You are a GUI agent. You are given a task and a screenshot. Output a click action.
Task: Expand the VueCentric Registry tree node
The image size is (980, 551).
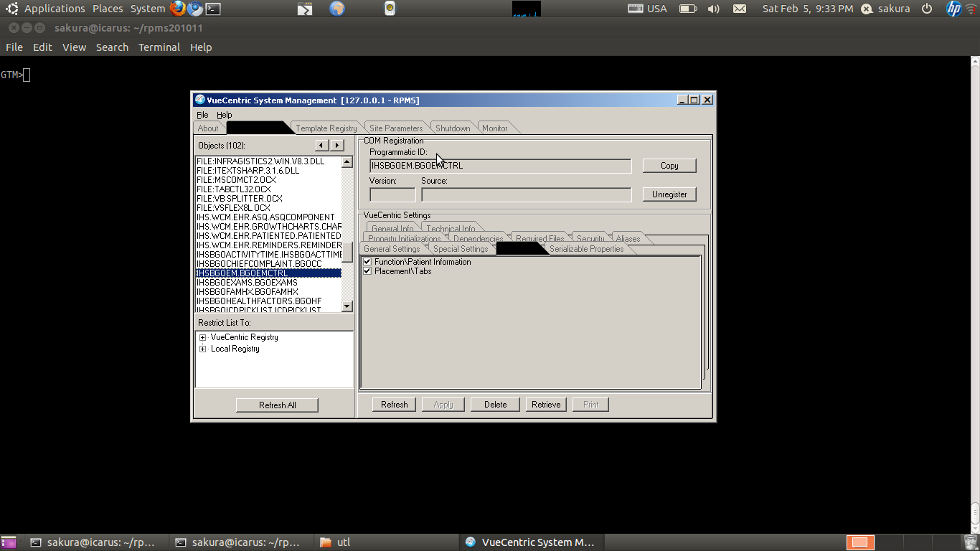point(203,337)
